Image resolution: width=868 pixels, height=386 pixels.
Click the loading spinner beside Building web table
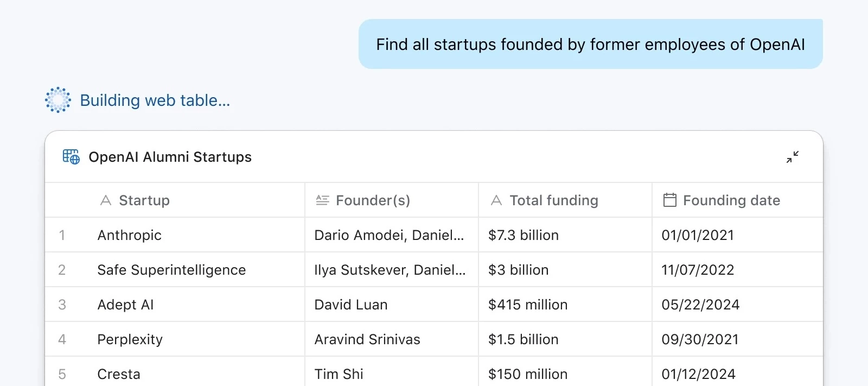59,100
